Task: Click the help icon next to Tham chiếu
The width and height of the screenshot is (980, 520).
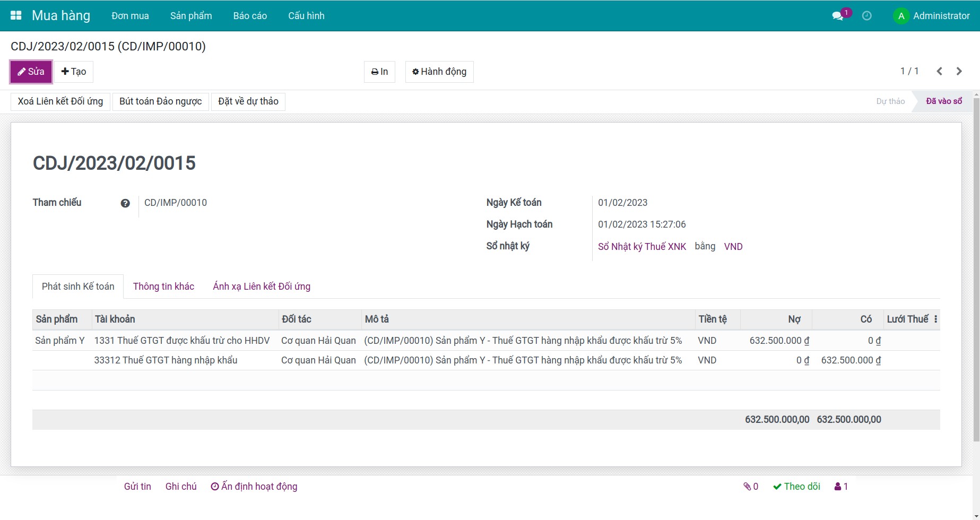Action: (125, 203)
